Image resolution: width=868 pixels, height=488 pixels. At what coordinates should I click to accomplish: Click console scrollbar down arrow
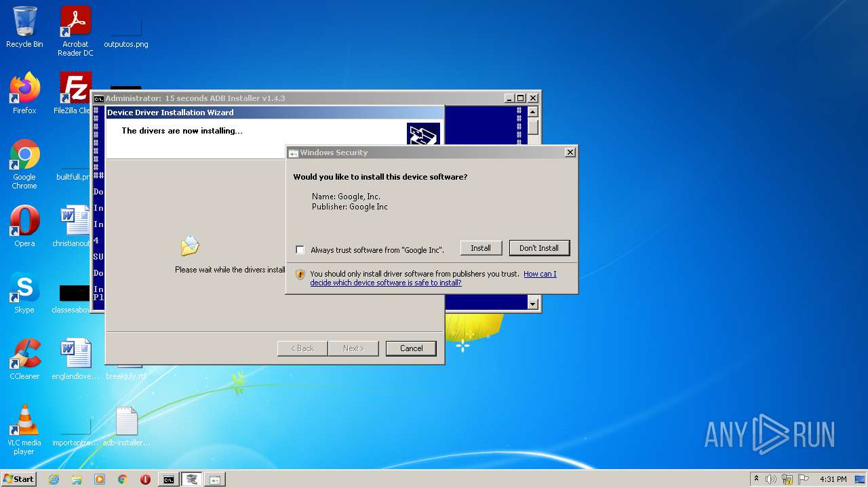pos(533,304)
